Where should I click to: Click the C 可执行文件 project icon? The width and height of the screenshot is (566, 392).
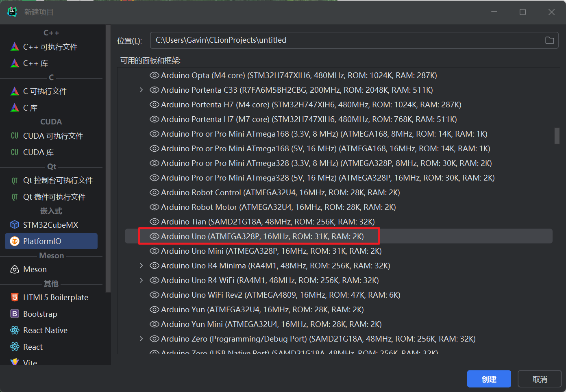coord(15,91)
